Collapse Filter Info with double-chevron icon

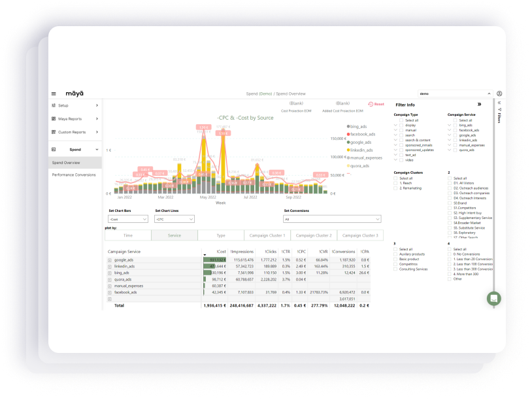tap(479, 105)
